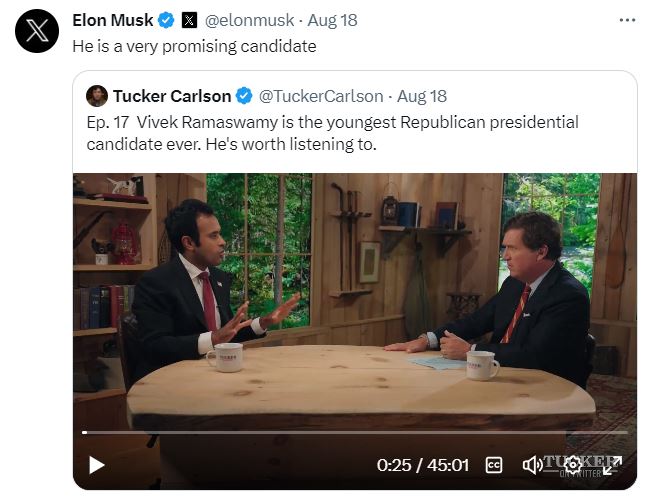The image size is (650, 503).
Task: Mute the video volume
Action: click(532, 465)
